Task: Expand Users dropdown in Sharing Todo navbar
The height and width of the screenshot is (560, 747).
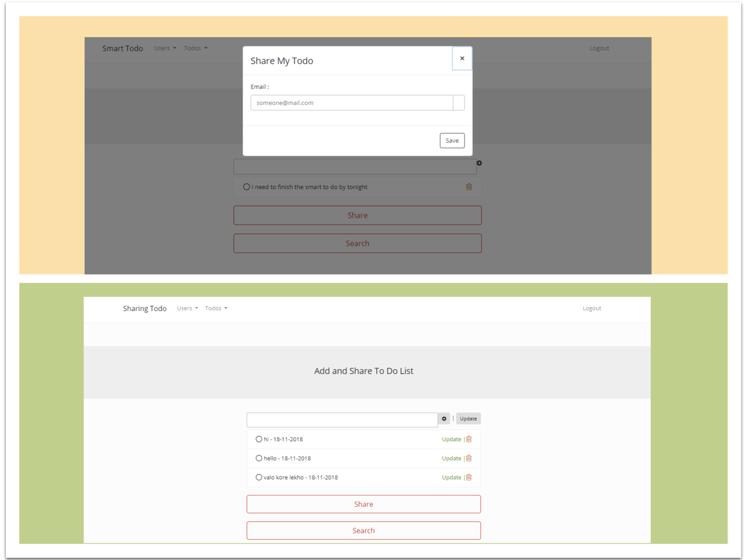Action: [x=187, y=308]
